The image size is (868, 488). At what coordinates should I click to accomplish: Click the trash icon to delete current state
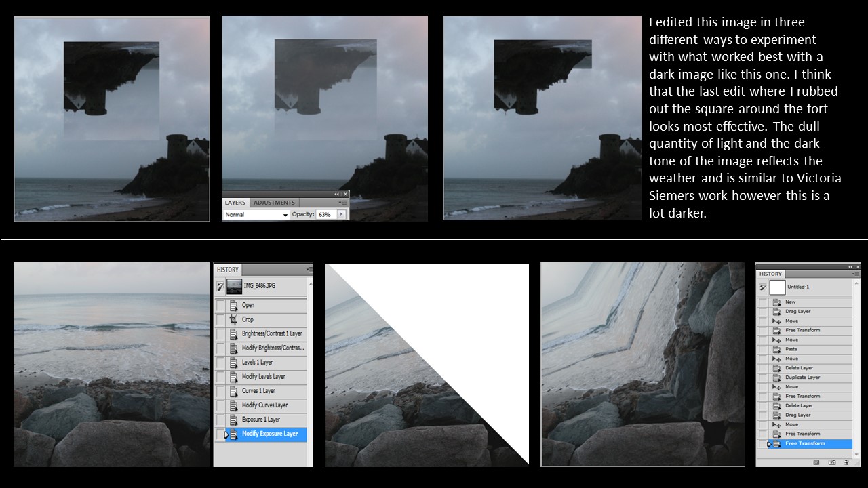tap(846, 462)
